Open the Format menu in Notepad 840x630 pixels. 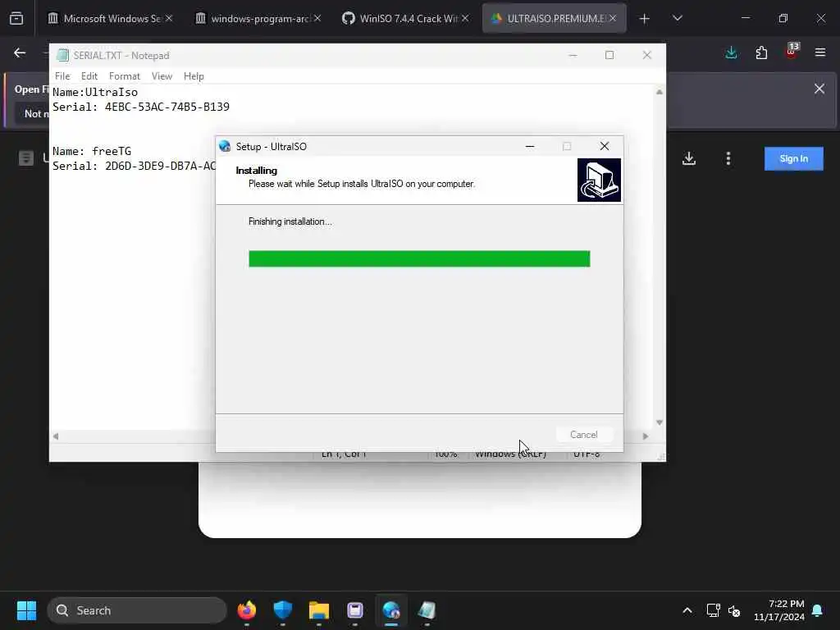click(x=125, y=76)
